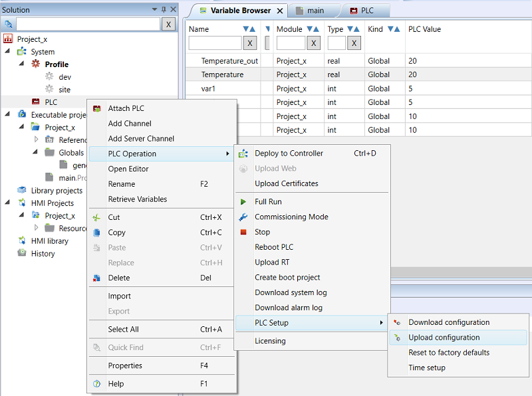
Task: Click the green Full Run play icon
Action: pyautogui.click(x=243, y=202)
